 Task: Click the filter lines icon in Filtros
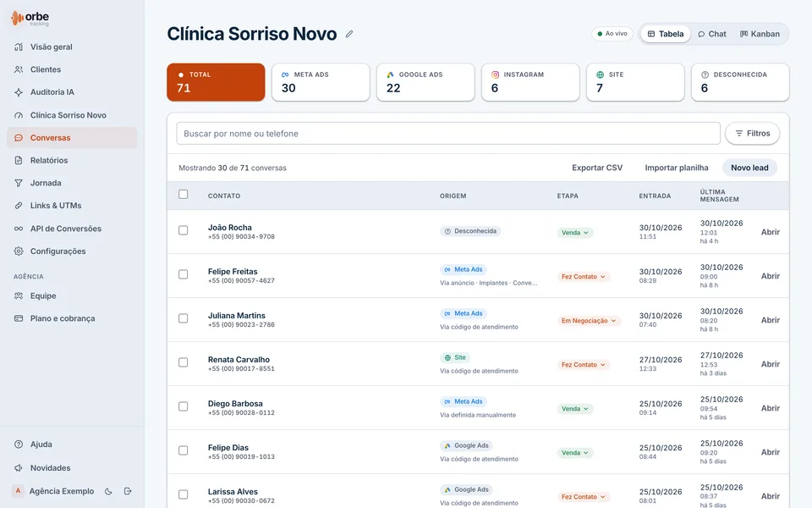[739, 133]
